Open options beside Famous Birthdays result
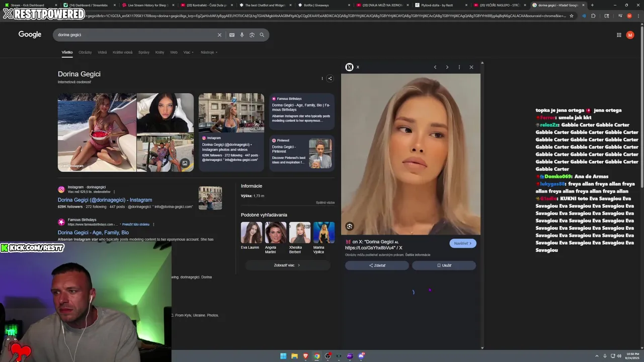 tap(153, 224)
